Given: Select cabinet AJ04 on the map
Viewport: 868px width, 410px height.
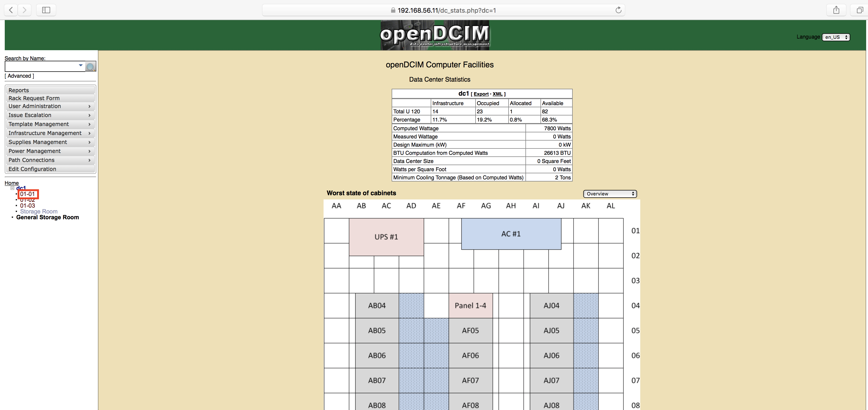Looking at the screenshot, I should [551, 305].
